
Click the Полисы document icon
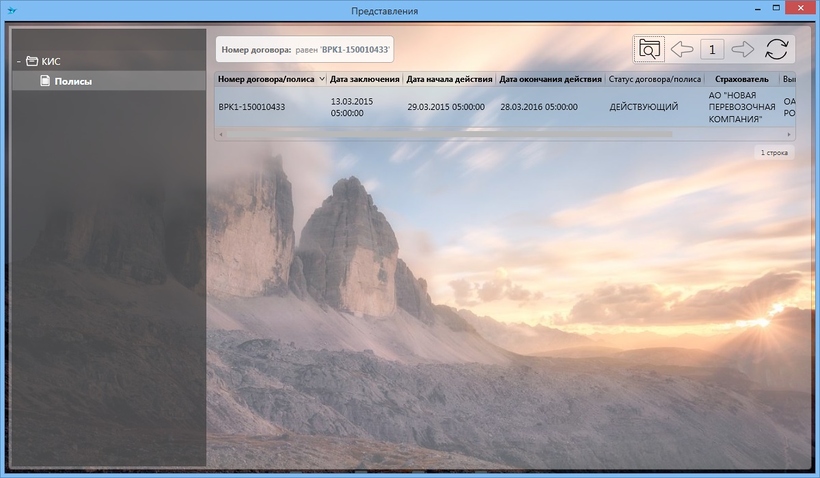click(45, 81)
